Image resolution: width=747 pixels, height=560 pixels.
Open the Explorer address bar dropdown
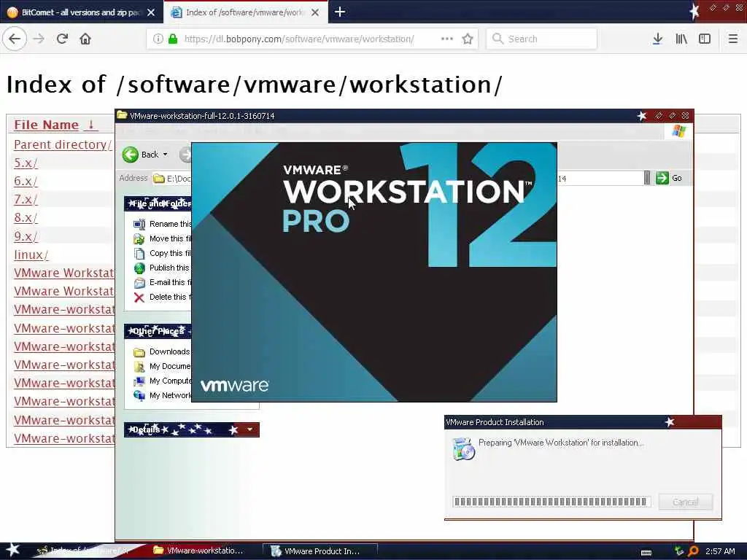click(x=647, y=178)
